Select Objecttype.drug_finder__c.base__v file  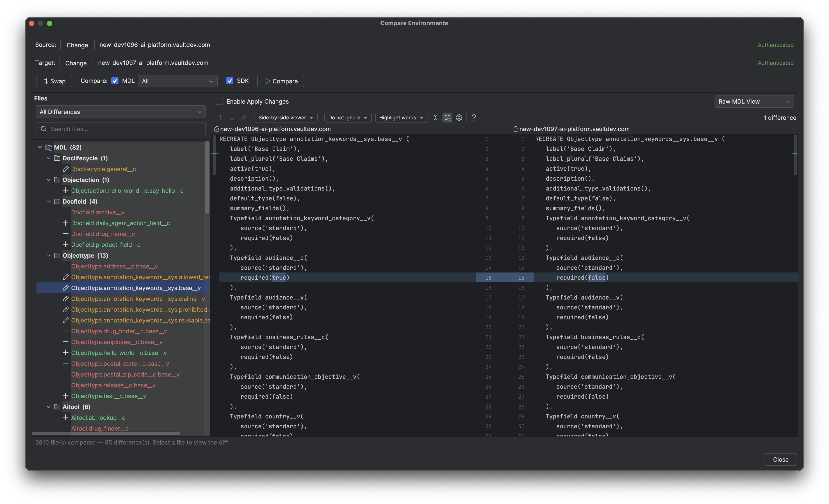[x=119, y=331]
